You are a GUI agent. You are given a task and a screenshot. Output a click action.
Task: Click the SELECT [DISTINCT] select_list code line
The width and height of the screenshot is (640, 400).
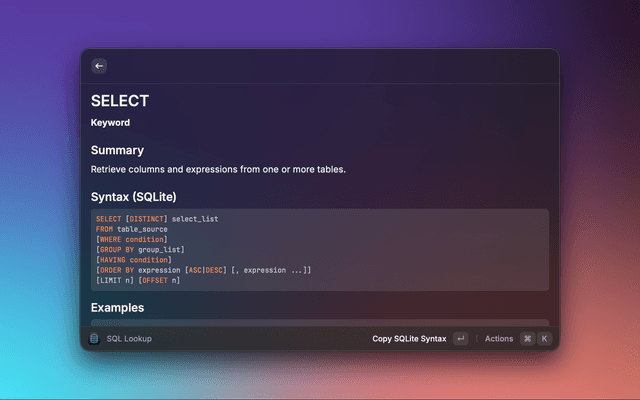pyautogui.click(x=157, y=218)
